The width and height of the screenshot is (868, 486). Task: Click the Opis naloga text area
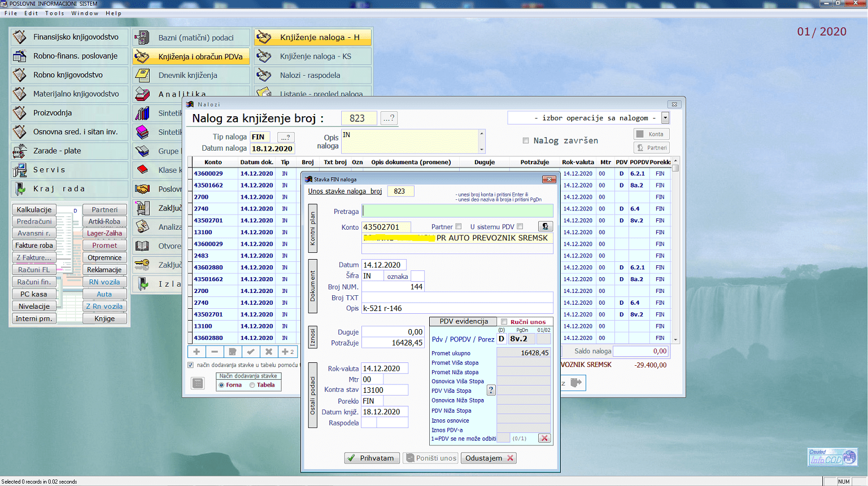409,141
